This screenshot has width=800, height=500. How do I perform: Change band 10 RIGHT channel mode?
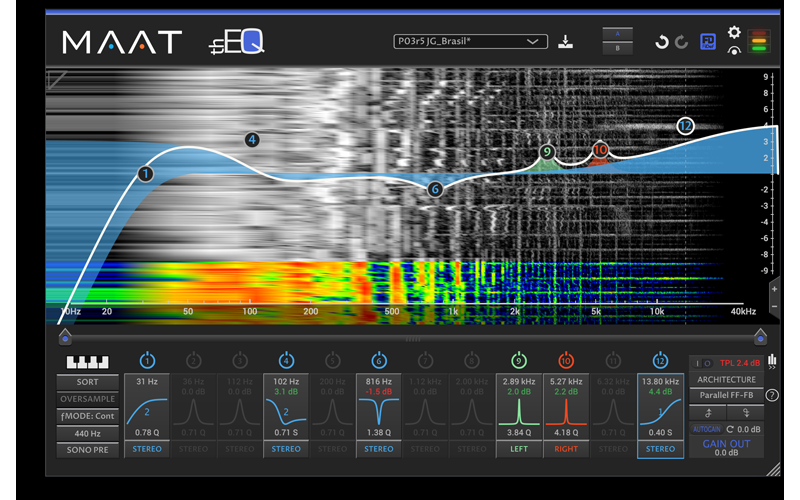coord(566,449)
